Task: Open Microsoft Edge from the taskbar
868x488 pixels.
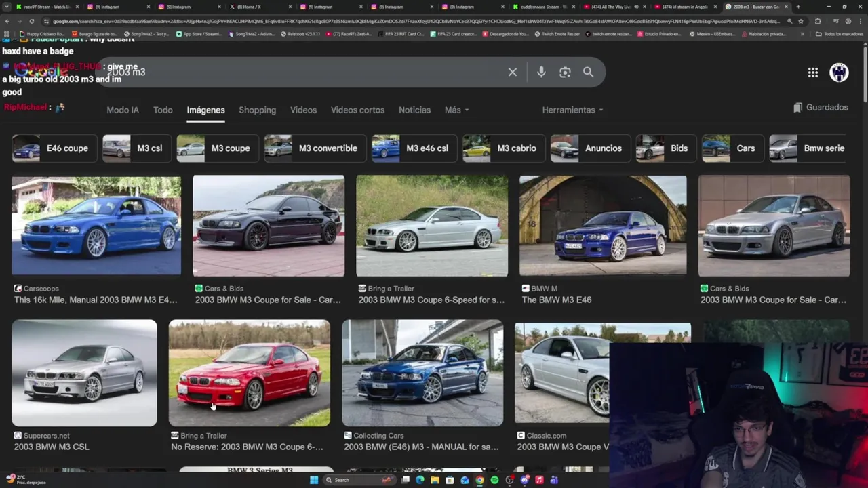Action: click(420, 480)
